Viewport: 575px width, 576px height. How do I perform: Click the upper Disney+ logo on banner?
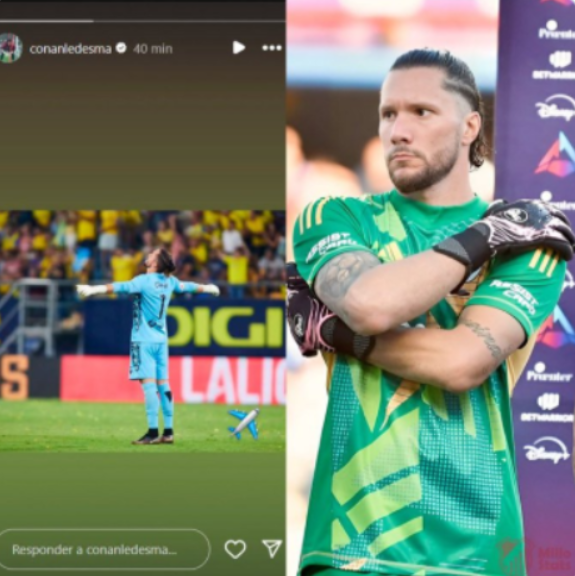555,107
